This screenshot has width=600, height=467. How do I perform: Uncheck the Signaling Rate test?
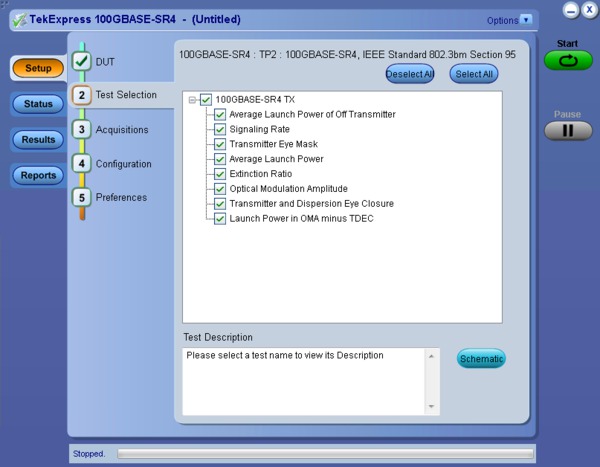[x=220, y=129]
